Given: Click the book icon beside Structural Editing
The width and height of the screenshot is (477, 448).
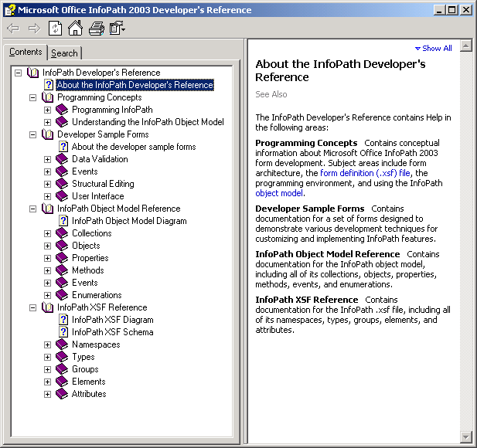Looking at the screenshot, I should pos(62,184).
